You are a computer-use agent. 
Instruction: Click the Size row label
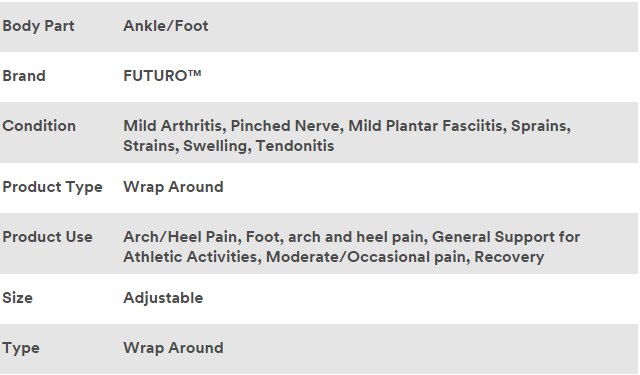coord(18,298)
